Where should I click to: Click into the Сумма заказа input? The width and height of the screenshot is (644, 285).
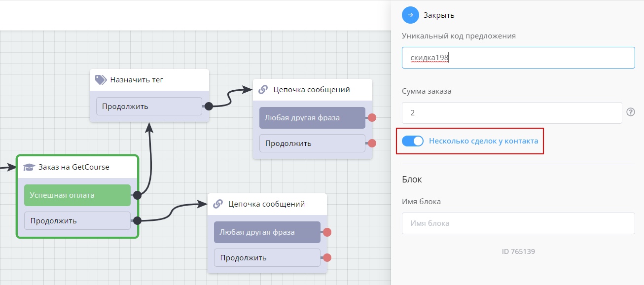tap(511, 113)
